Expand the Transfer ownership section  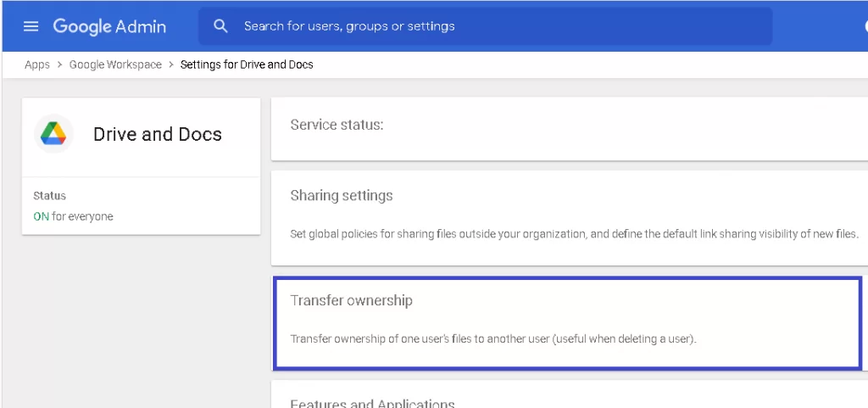(x=352, y=301)
